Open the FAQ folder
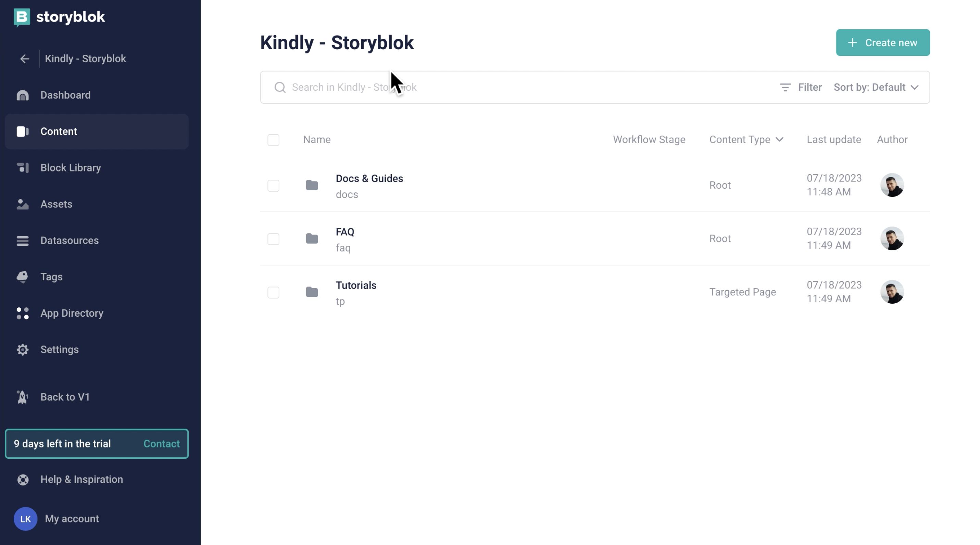The image size is (980, 545). [x=345, y=232]
